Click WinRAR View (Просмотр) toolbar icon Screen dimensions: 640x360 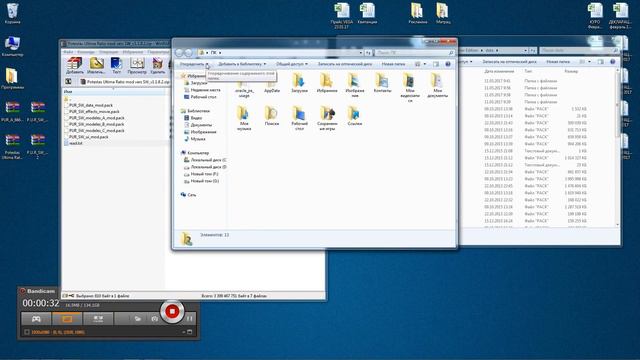[x=137, y=65]
